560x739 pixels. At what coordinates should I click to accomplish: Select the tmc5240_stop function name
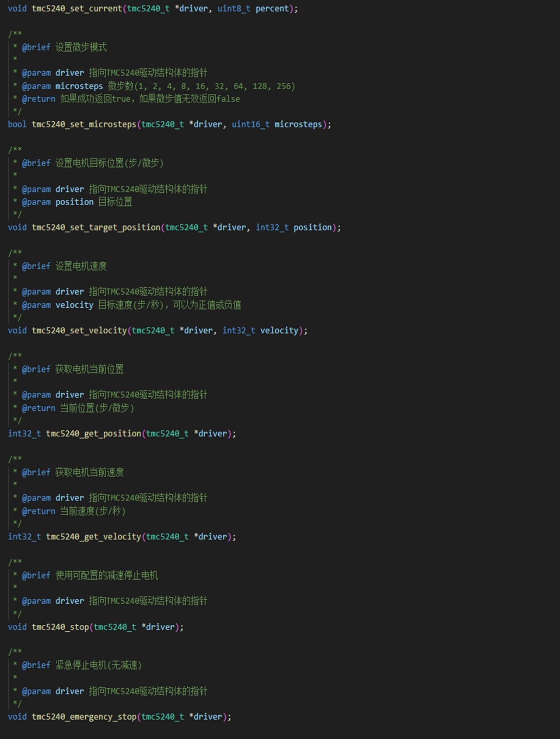coord(60,627)
